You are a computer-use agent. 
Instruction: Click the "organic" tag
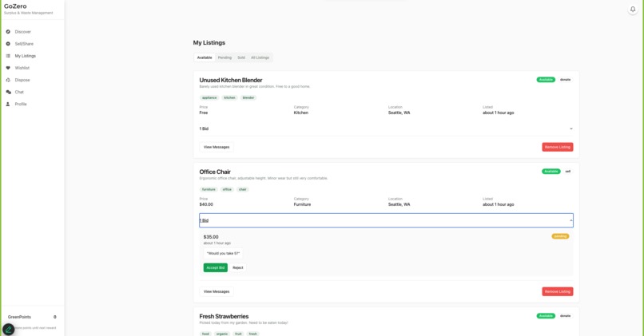pos(222,334)
